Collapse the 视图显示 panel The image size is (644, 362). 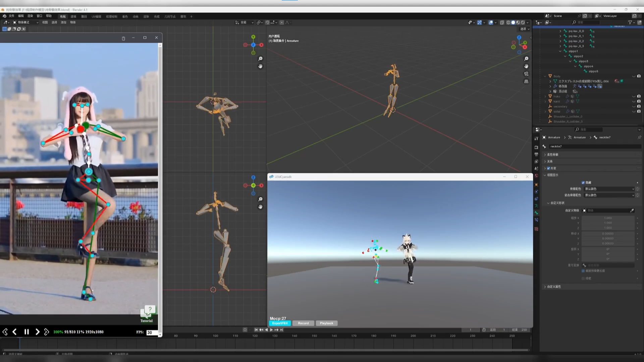(591, 175)
